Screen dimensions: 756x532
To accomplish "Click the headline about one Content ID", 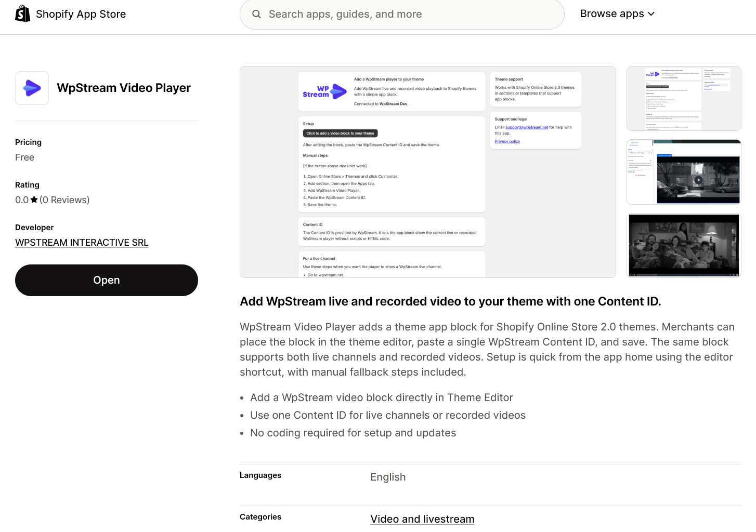I will pyautogui.click(x=450, y=301).
